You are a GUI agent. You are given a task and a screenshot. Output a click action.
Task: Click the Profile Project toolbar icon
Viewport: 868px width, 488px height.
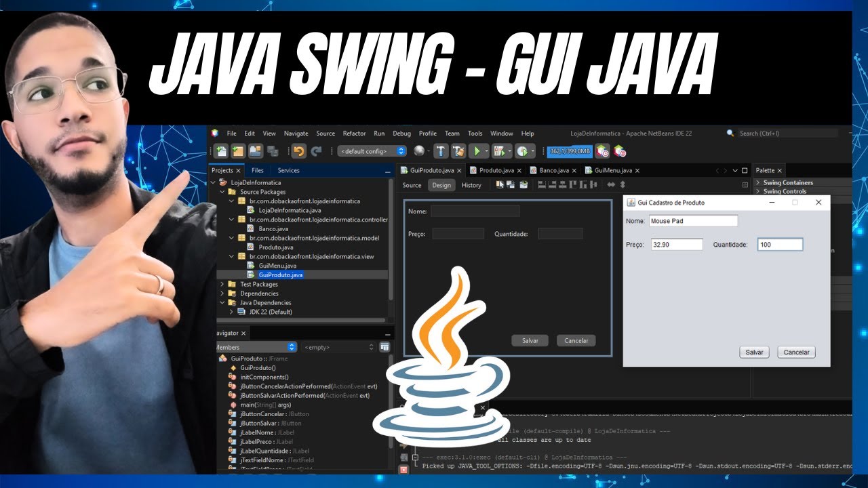pyautogui.click(x=521, y=151)
